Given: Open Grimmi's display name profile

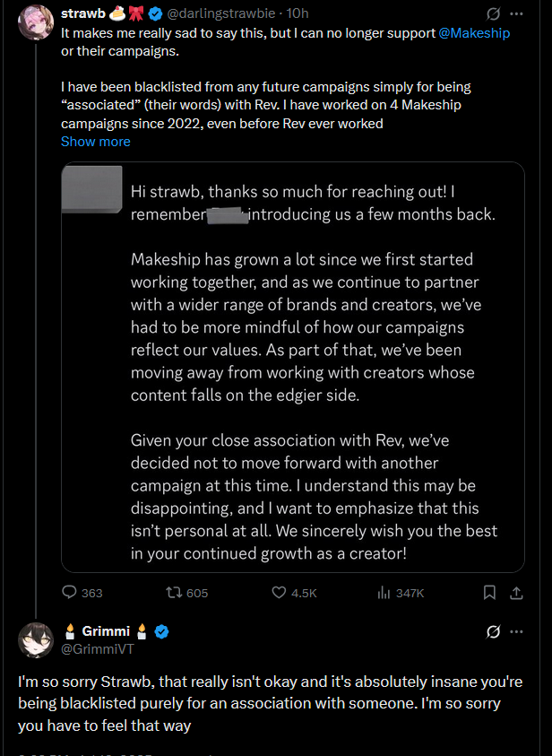Looking at the screenshot, I should 107,631.
